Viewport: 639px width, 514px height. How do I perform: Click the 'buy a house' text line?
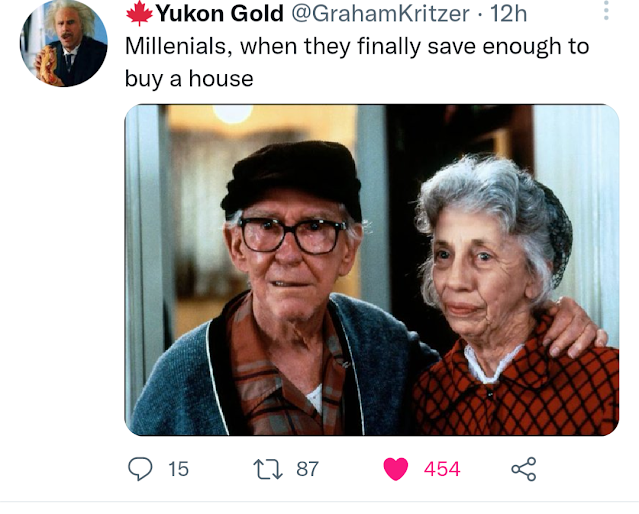click(x=189, y=78)
